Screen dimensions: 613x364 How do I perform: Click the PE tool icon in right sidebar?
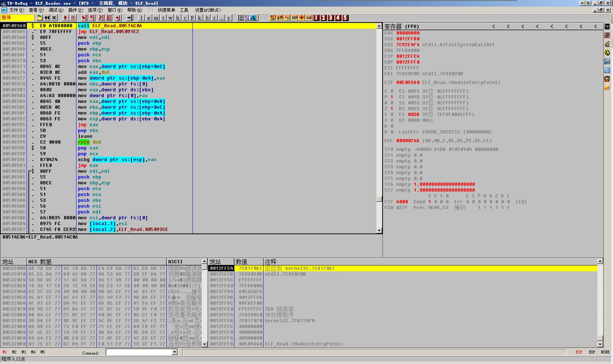coord(607,61)
